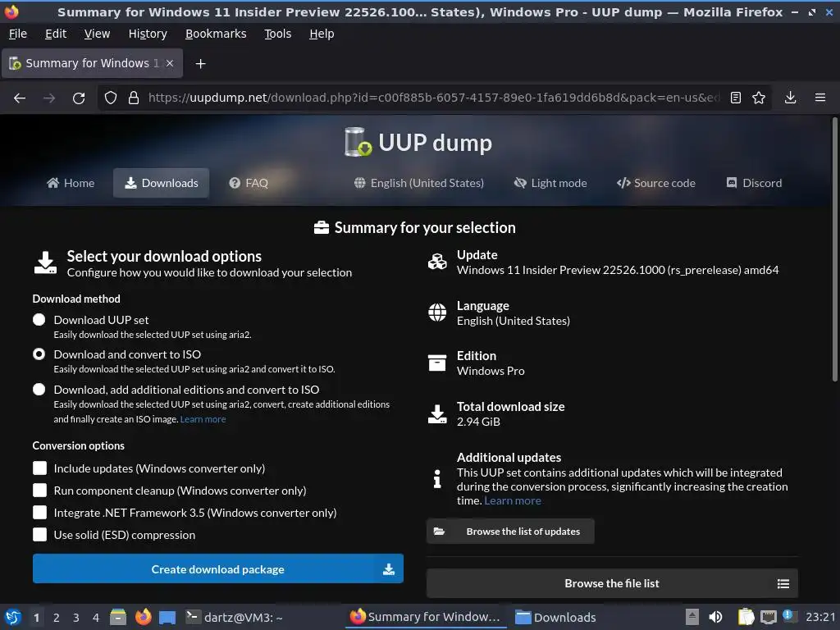Click the Edition archive box icon
This screenshot has height=630, width=840.
[x=437, y=363]
